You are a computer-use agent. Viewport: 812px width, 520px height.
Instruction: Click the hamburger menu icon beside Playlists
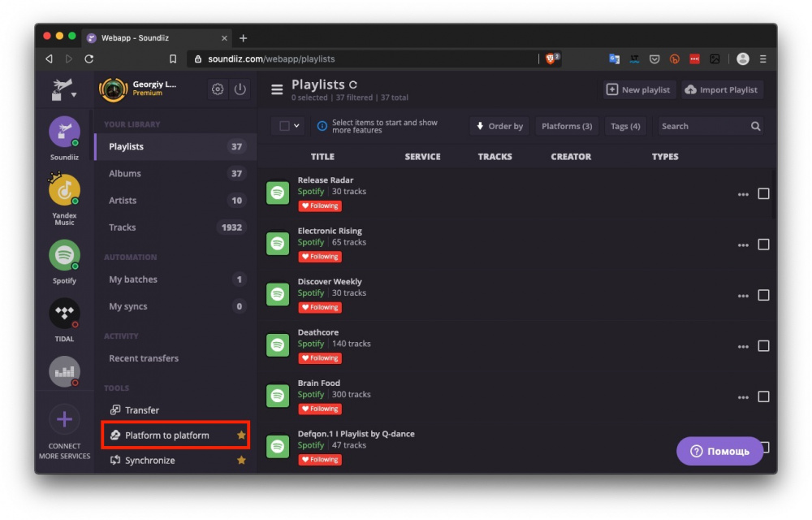click(277, 89)
